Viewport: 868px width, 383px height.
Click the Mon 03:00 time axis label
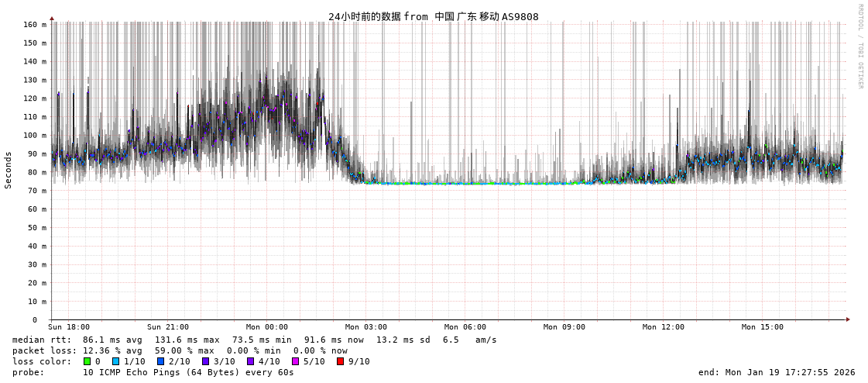[x=366, y=327]
